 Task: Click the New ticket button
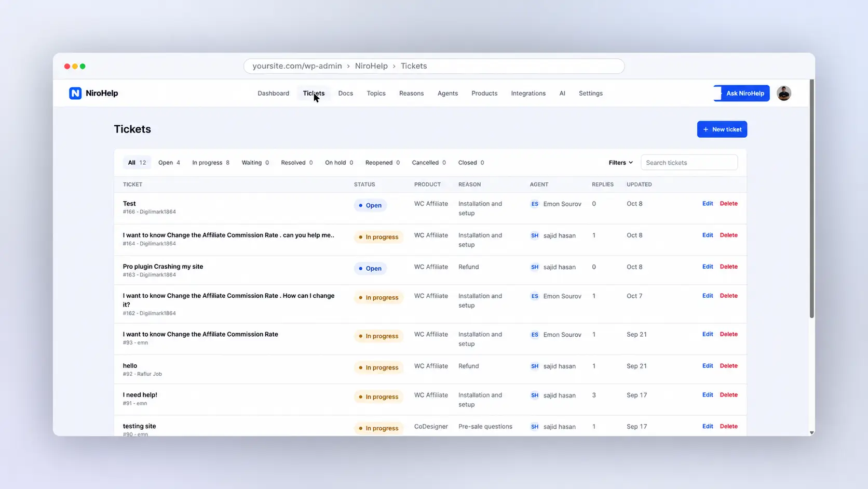click(722, 129)
